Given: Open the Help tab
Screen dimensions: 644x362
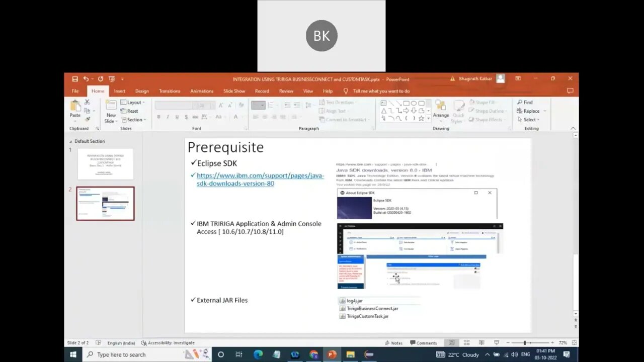Looking at the screenshot, I should point(328,91).
